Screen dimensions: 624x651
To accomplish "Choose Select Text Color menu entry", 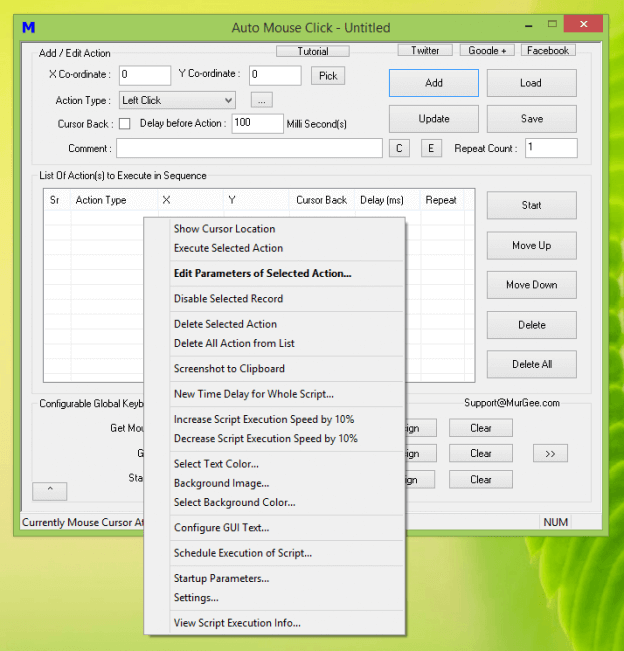I will (216, 464).
